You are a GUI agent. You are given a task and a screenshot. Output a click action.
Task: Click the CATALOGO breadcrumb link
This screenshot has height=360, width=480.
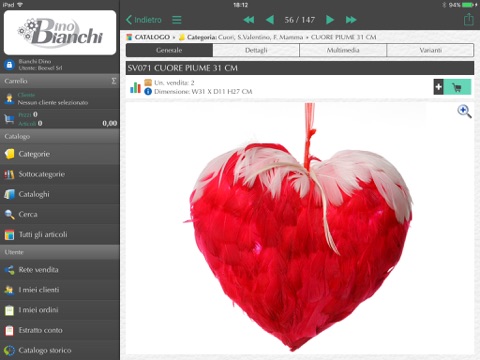152,37
